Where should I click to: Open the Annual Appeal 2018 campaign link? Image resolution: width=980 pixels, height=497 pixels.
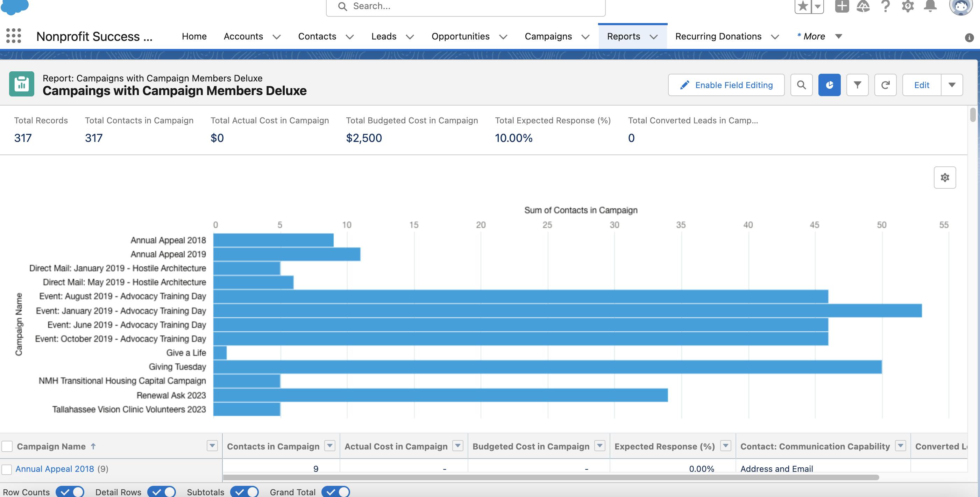click(x=55, y=469)
